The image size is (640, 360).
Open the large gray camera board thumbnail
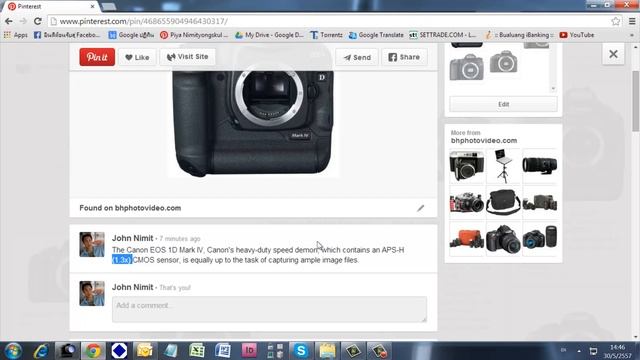click(467, 67)
